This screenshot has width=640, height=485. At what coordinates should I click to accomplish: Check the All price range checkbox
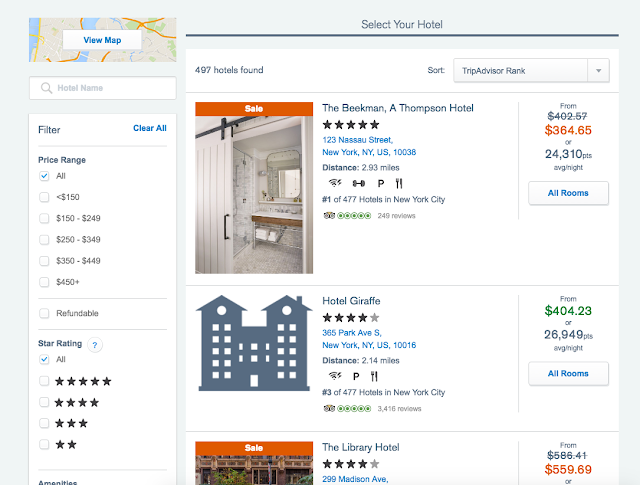coord(44,176)
